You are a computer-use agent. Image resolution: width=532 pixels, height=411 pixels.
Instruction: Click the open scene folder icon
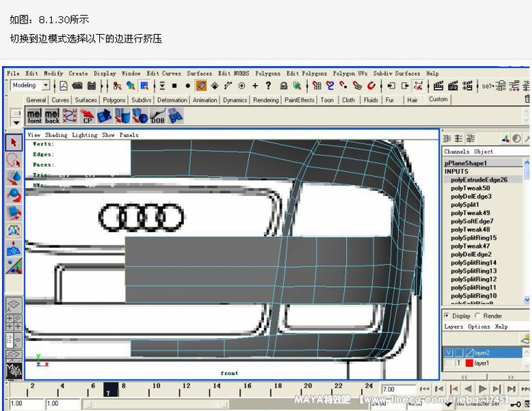(x=77, y=86)
